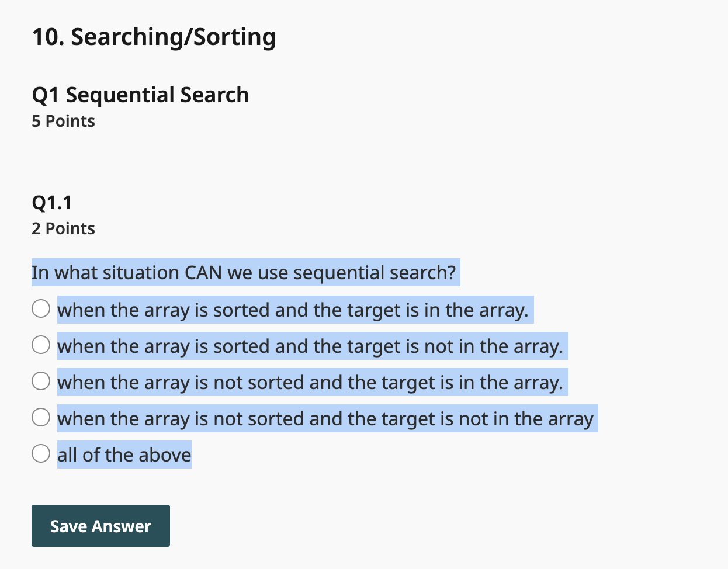
Task: Select the option about sorted array with target not in array
Action: 40,345
